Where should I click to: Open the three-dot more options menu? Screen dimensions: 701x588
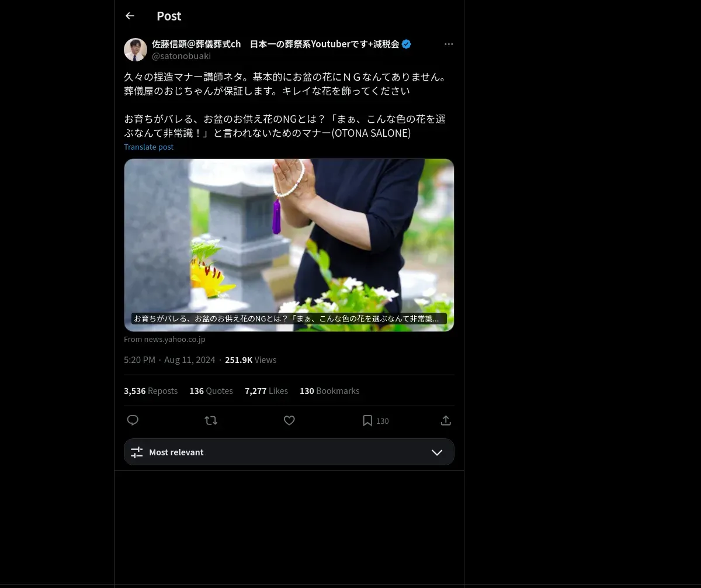[x=449, y=44]
